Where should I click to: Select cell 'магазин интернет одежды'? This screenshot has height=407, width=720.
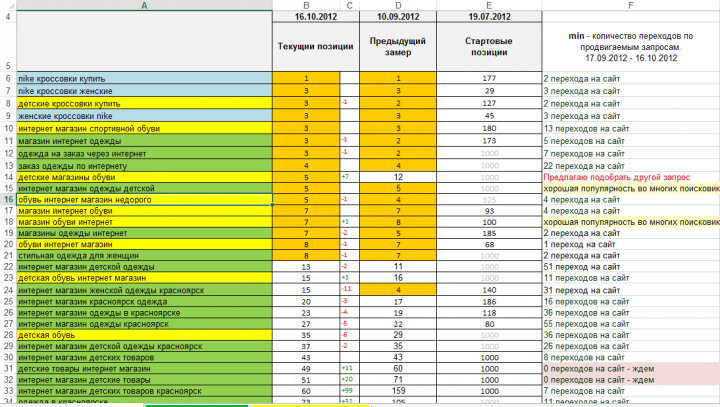tap(144, 141)
